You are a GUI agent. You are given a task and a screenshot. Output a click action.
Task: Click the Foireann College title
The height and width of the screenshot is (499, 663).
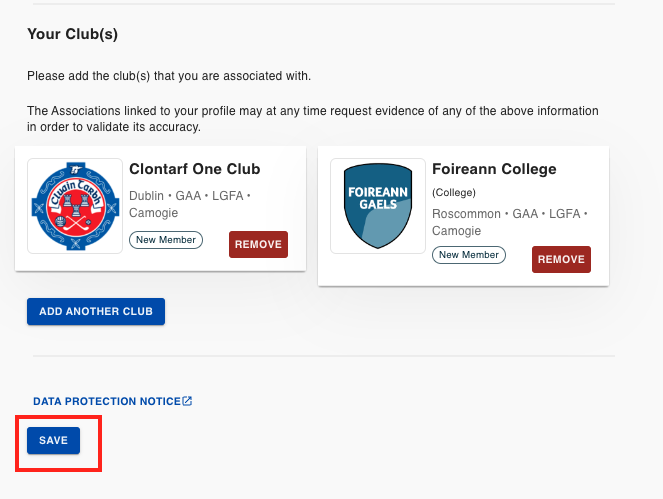(494, 169)
